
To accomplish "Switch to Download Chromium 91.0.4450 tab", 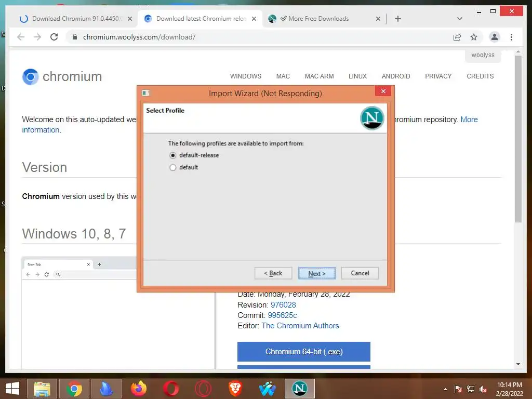I will pyautogui.click(x=77, y=19).
